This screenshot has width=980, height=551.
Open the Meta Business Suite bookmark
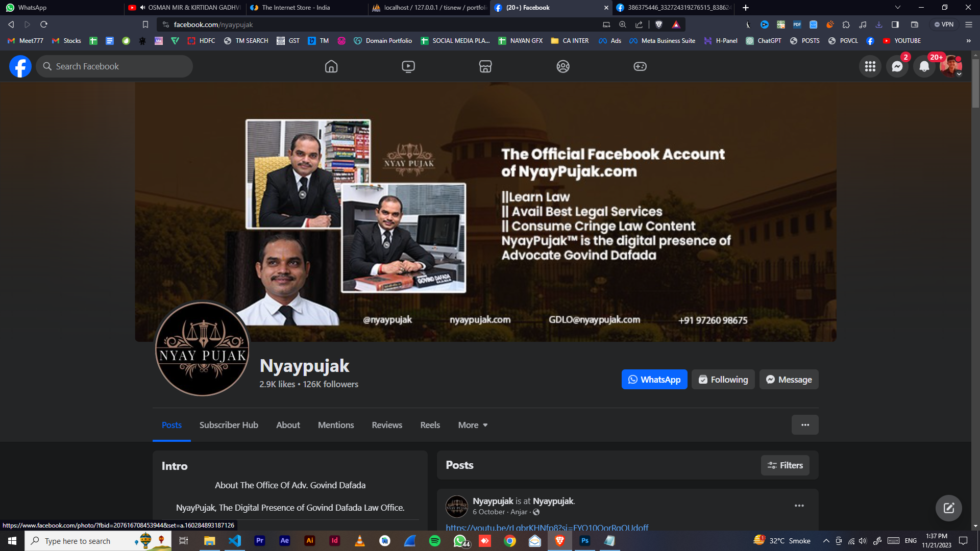coord(662,41)
